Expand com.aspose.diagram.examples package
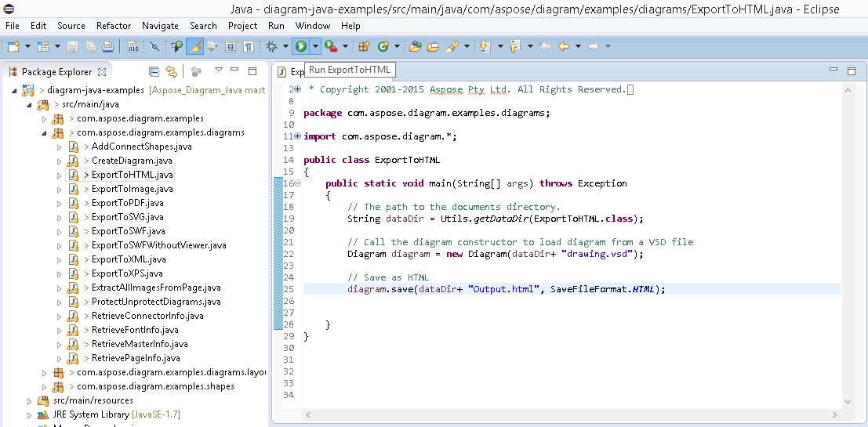This screenshot has height=427, width=868. coord(44,118)
